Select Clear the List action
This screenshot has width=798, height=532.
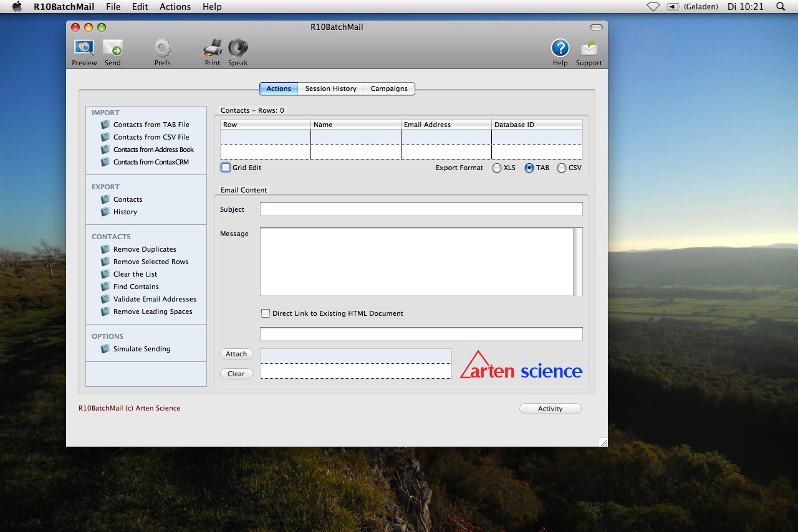[135, 274]
